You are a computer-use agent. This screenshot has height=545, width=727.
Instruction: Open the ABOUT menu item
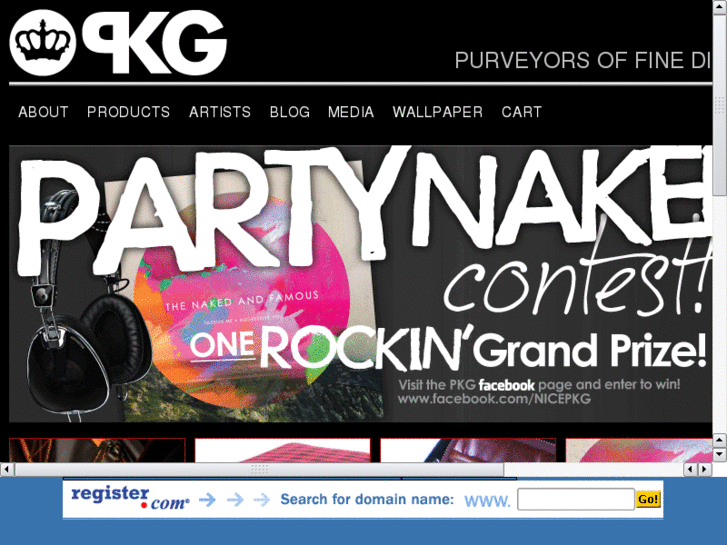click(x=44, y=112)
